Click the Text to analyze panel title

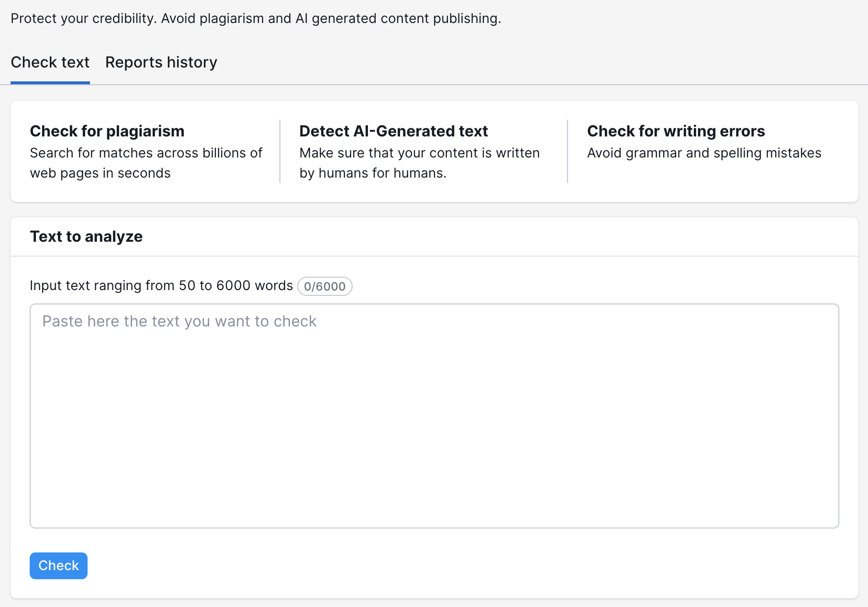click(86, 236)
